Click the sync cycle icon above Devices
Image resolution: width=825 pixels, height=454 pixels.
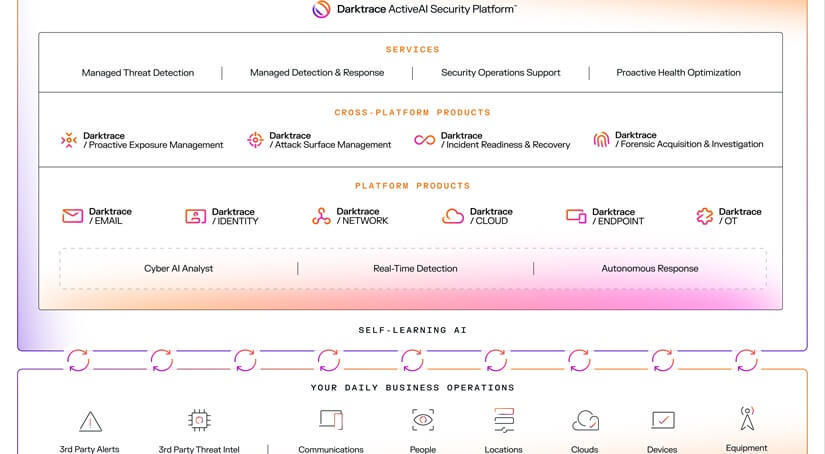[663, 360]
